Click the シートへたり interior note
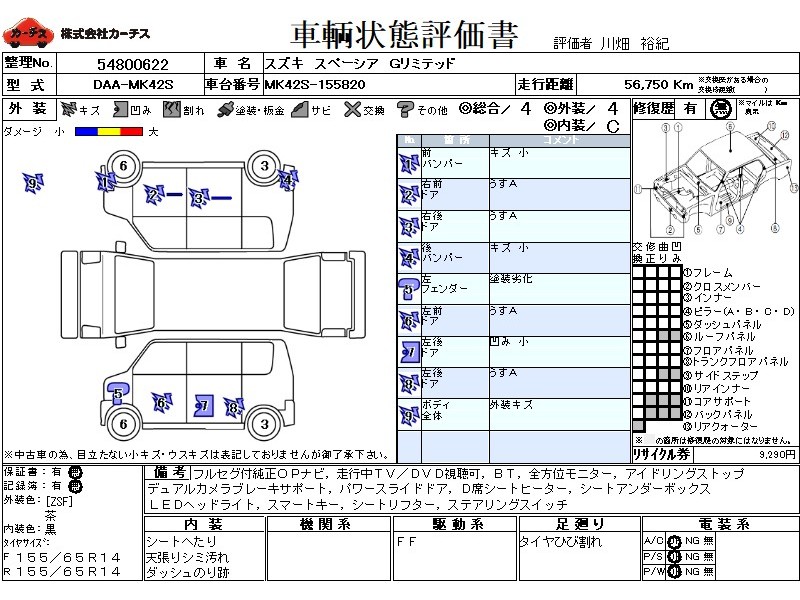Screen dimensions: 800x600 (x=181, y=541)
